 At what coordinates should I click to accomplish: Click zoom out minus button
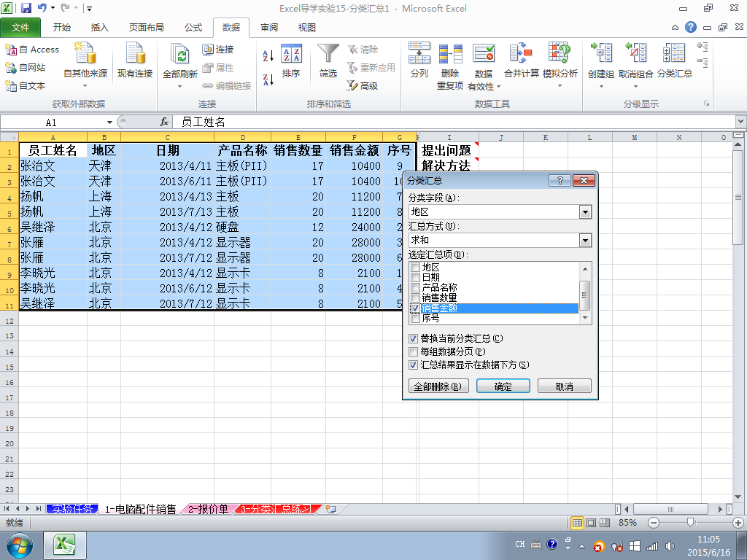tap(654, 523)
